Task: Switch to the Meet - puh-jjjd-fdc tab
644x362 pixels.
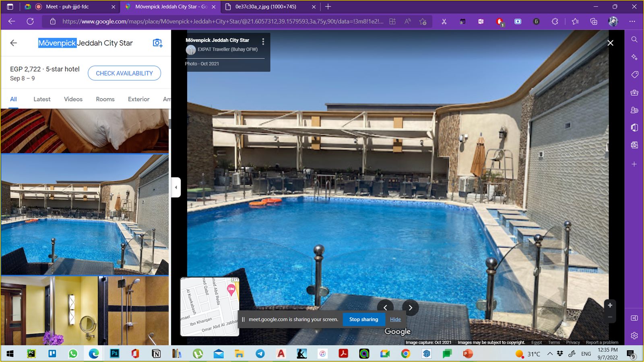Action: [69, 7]
